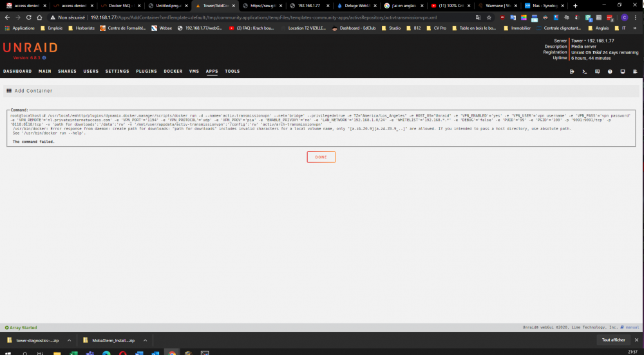Open the Unraid feedback icon
Viewport: 644px width, 355px height.
[x=597, y=72]
